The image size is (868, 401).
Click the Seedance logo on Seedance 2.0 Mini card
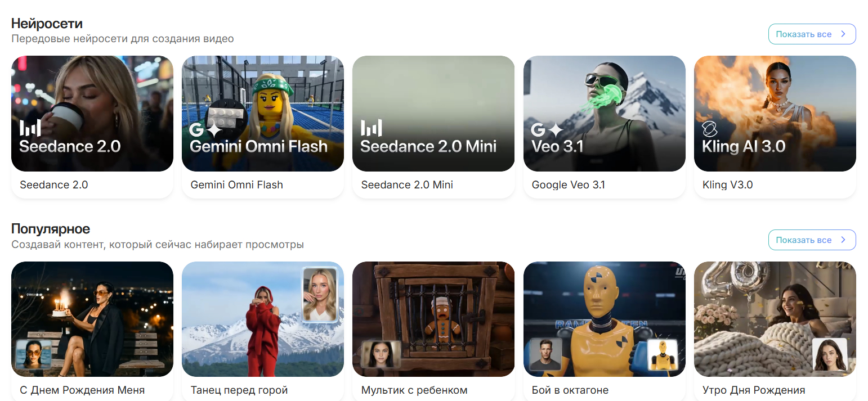click(371, 128)
